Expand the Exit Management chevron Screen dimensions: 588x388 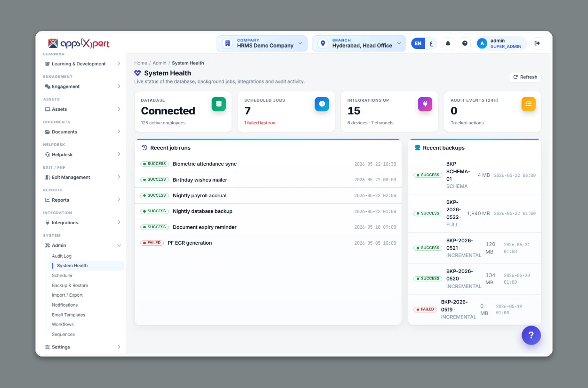click(119, 177)
